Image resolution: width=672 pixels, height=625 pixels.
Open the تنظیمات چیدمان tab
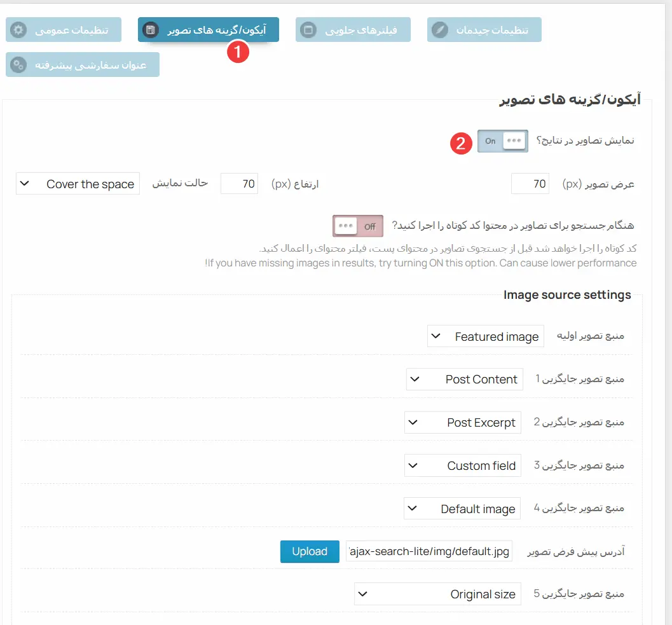pos(484,30)
